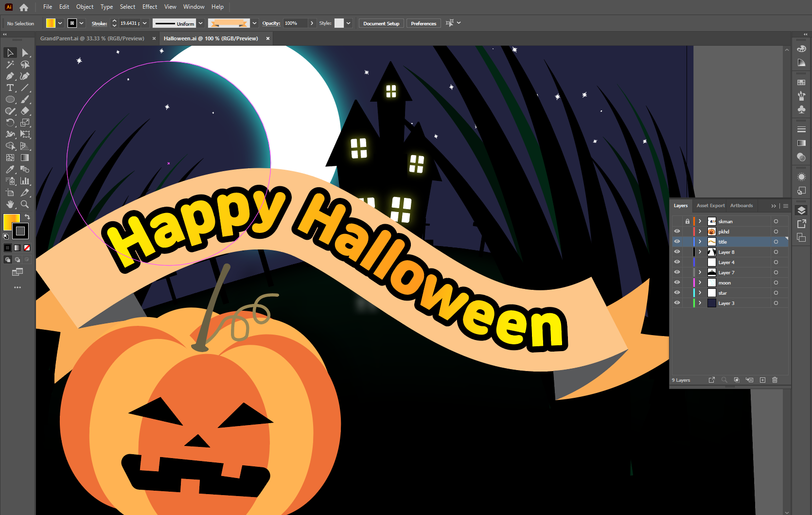Select the Mesh tool
This screenshot has width=812, height=515.
(x=10, y=158)
